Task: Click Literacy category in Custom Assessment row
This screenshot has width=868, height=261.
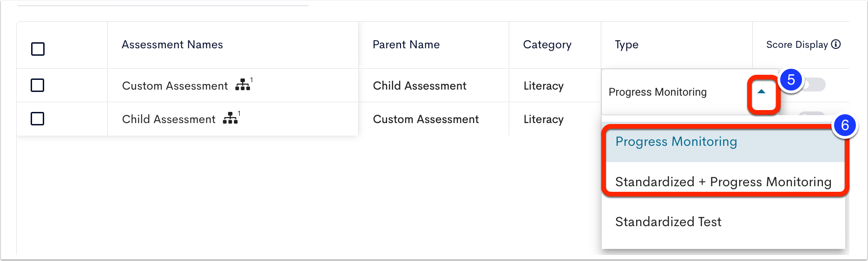Action: pos(544,86)
